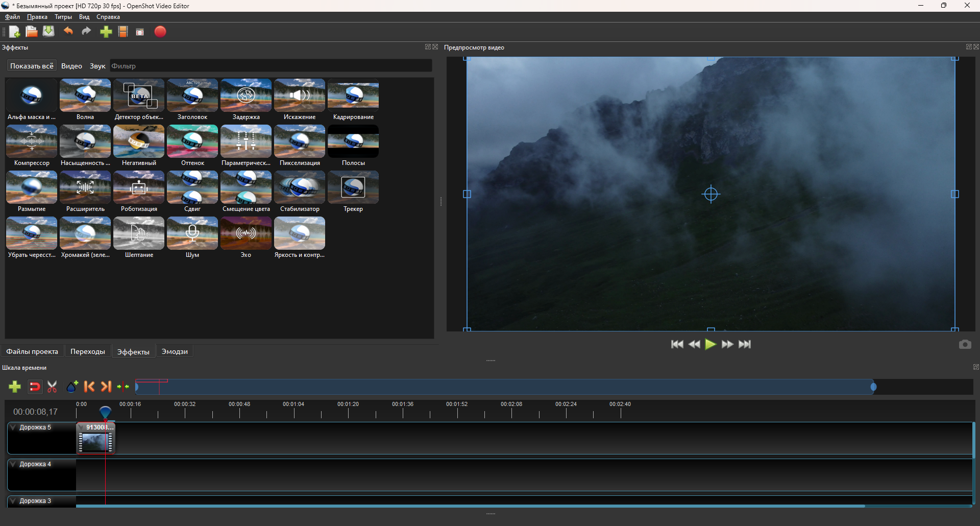Close the Эффекты panel
Image resolution: width=980 pixels, height=526 pixels.
click(x=435, y=47)
